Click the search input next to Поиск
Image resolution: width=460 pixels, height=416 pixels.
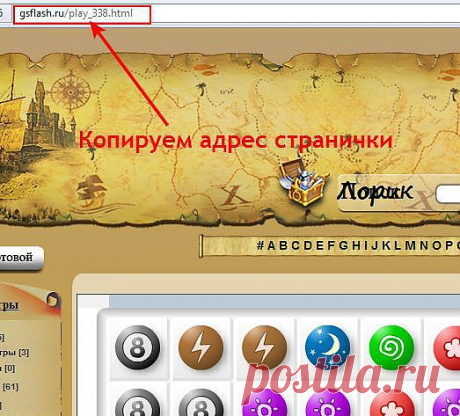click(448, 193)
